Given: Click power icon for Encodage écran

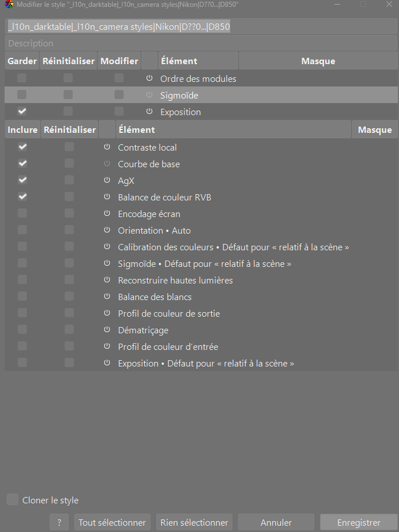Looking at the screenshot, I should [x=107, y=214].
